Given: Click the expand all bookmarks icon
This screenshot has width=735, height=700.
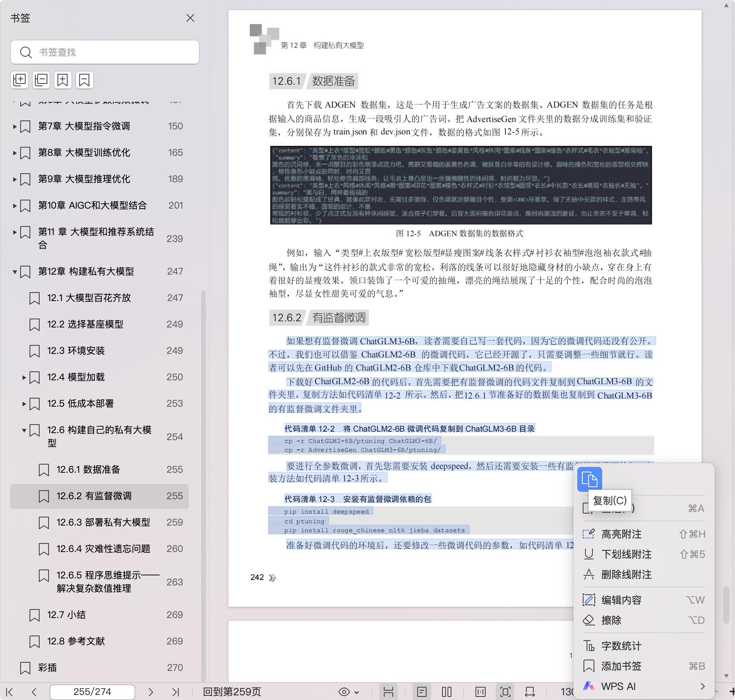Looking at the screenshot, I should [x=19, y=80].
